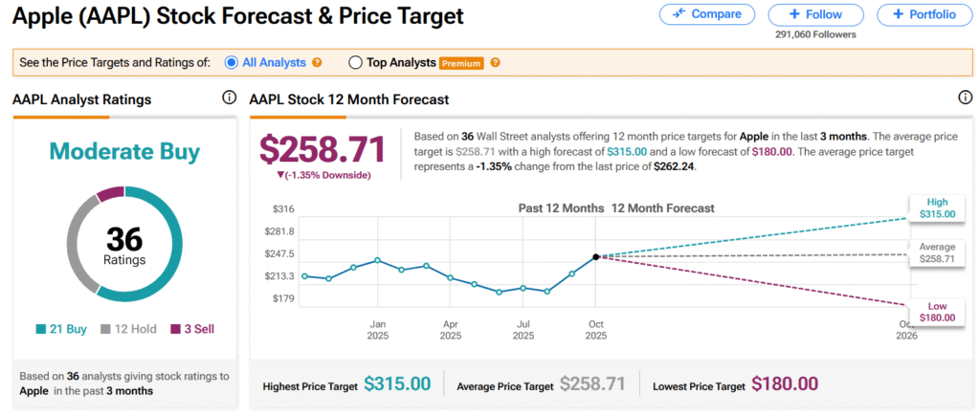Click info icon beside 12 Month Forecast
Viewport: 980px width, 415px height.
(964, 98)
